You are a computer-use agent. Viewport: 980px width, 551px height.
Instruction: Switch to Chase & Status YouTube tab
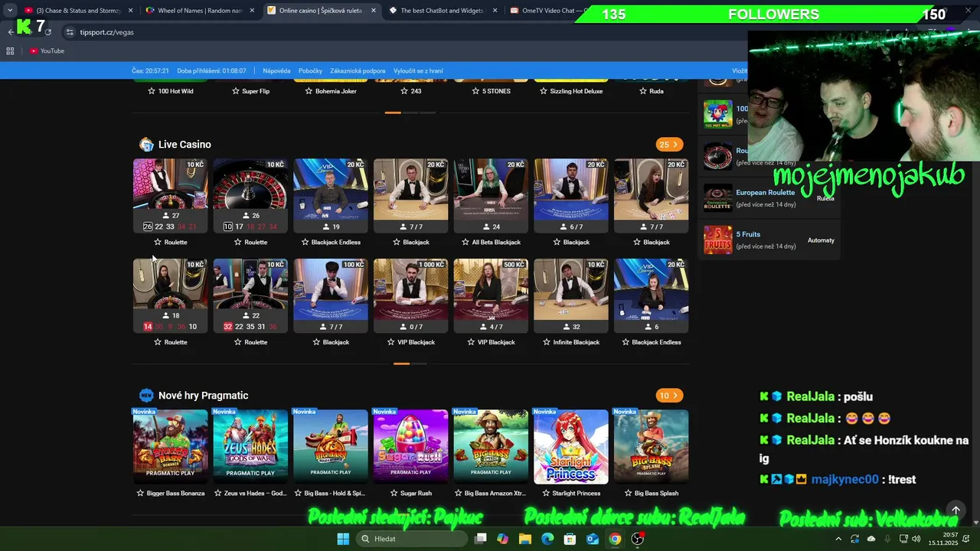[x=77, y=11]
